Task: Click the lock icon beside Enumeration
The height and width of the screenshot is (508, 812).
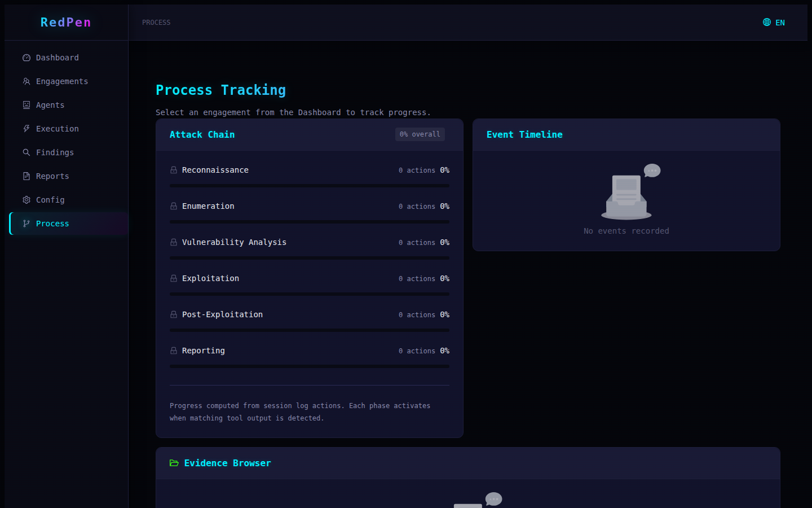Action: click(174, 206)
